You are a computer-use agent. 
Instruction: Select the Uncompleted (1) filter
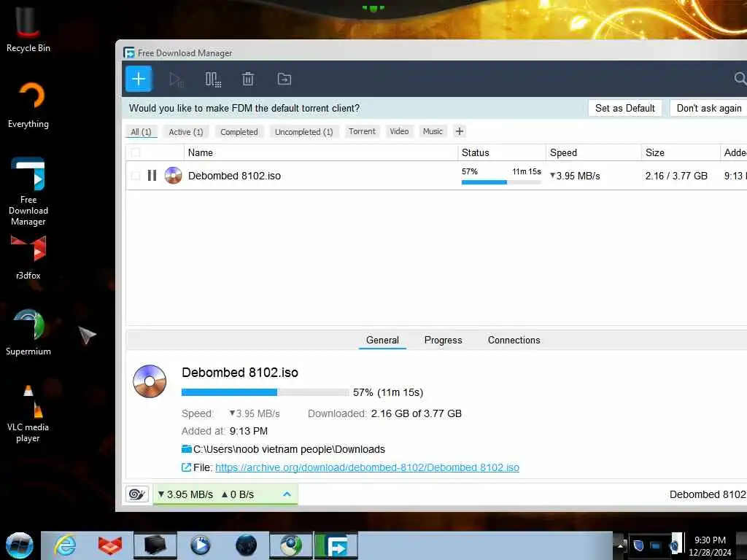(304, 132)
